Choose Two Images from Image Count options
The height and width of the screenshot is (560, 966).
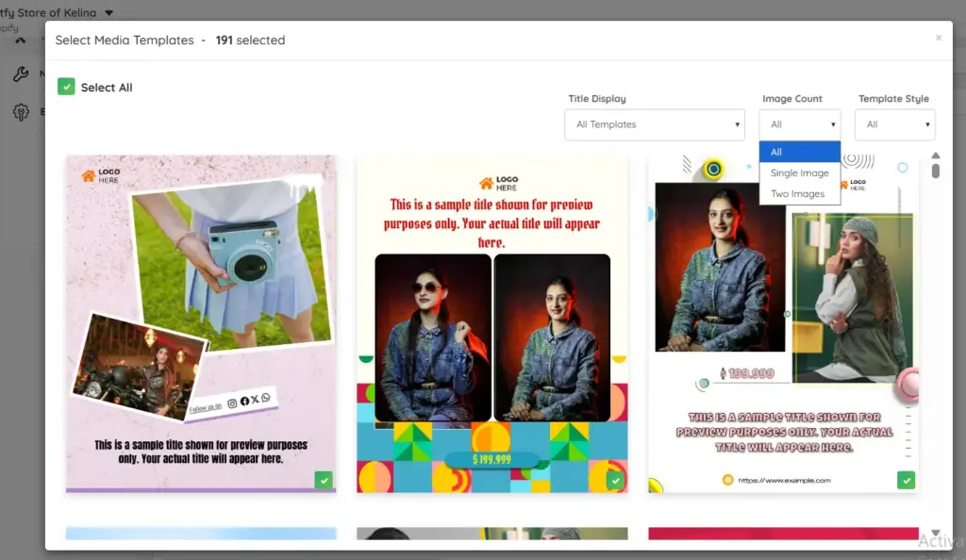pyautogui.click(x=799, y=193)
